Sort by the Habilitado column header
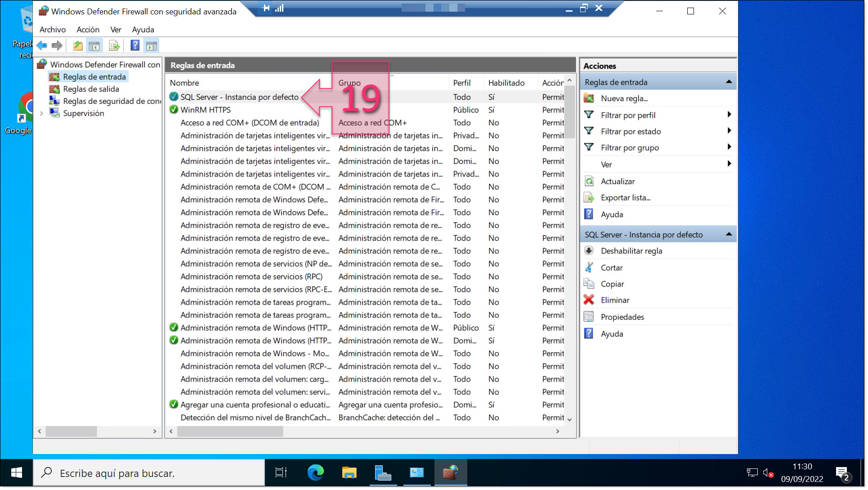Image resolution: width=868 pixels, height=490 pixels. point(510,83)
